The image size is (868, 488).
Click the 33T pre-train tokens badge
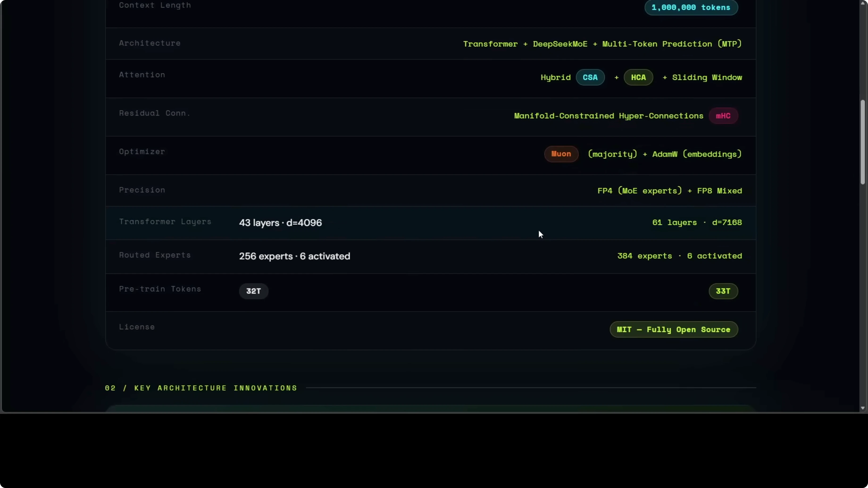tap(723, 291)
